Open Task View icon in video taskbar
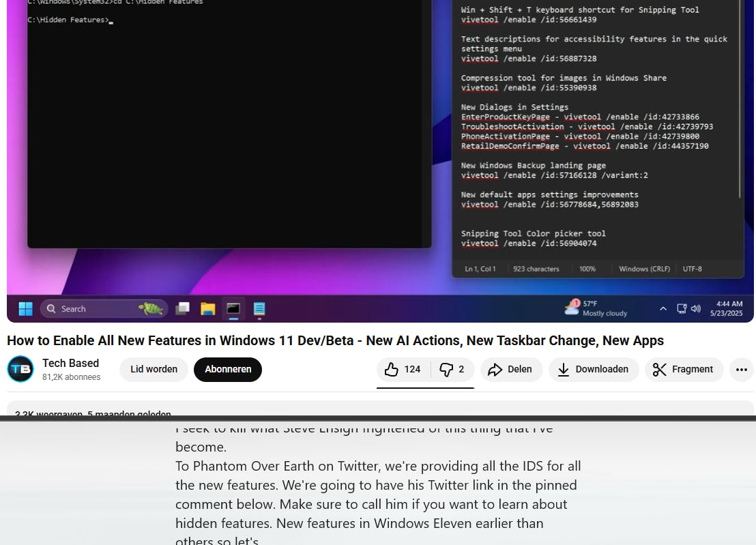 pos(183,308)
